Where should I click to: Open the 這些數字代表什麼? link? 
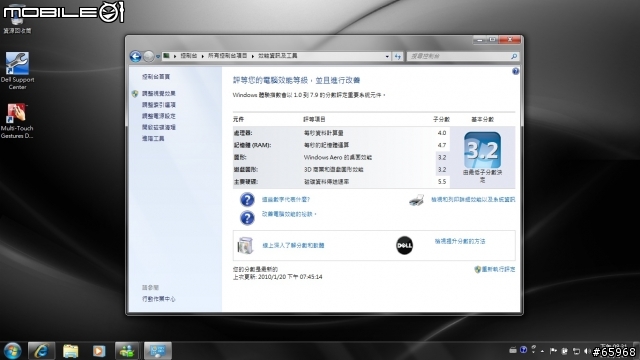(286, 200)
